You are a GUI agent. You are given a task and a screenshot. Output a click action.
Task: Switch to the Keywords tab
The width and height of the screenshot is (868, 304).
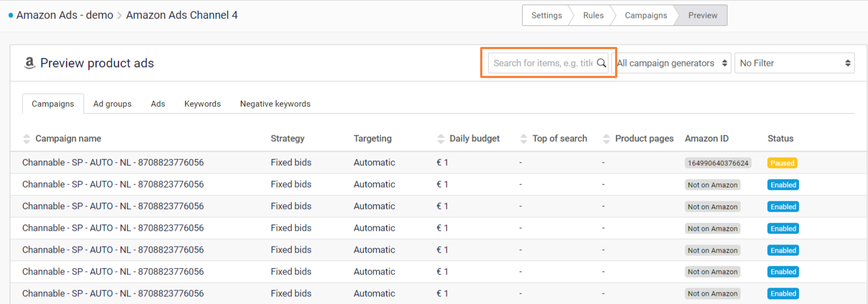click(x=203, y=104)
